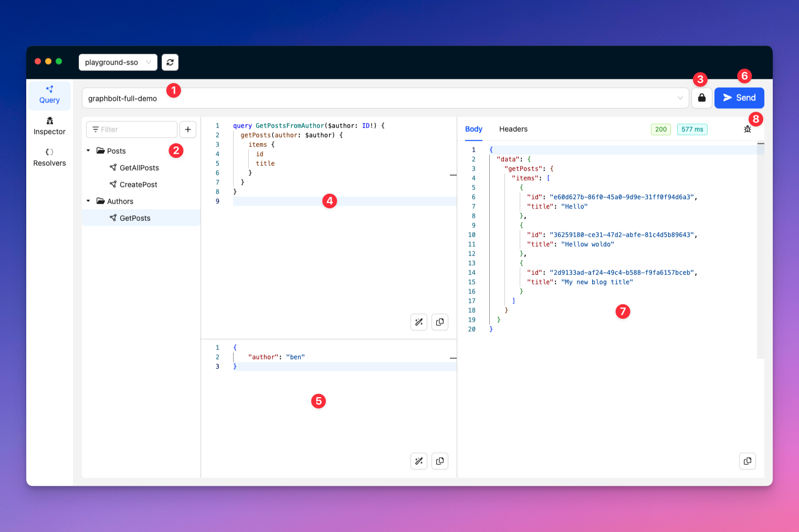Viewport: 799px width, 532px height.
Task: Create a new query with the plus icon
Action: (187, 129)
